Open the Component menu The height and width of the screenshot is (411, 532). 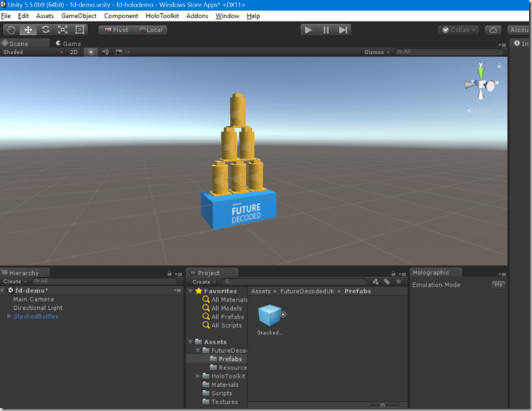point(121,16)
